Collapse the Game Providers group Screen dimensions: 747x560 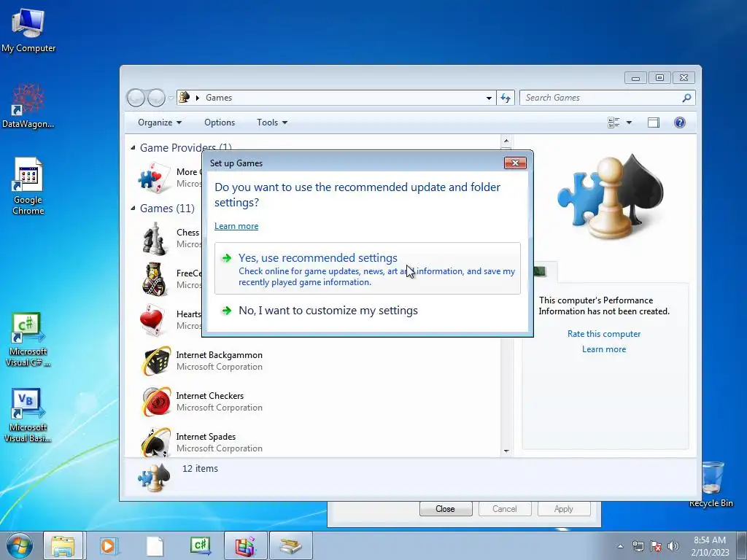pyautogui.click(x=133, y=147)
